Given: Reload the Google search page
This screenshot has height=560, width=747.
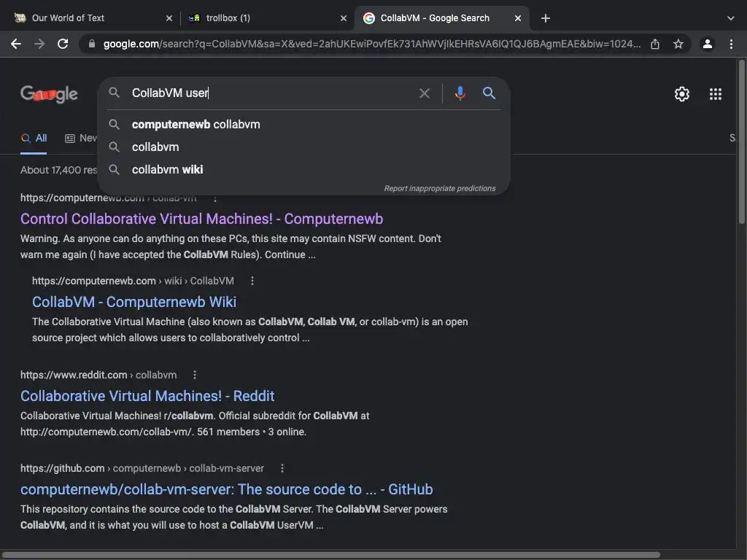Looking at the screenshot, I should coord(63,44).
